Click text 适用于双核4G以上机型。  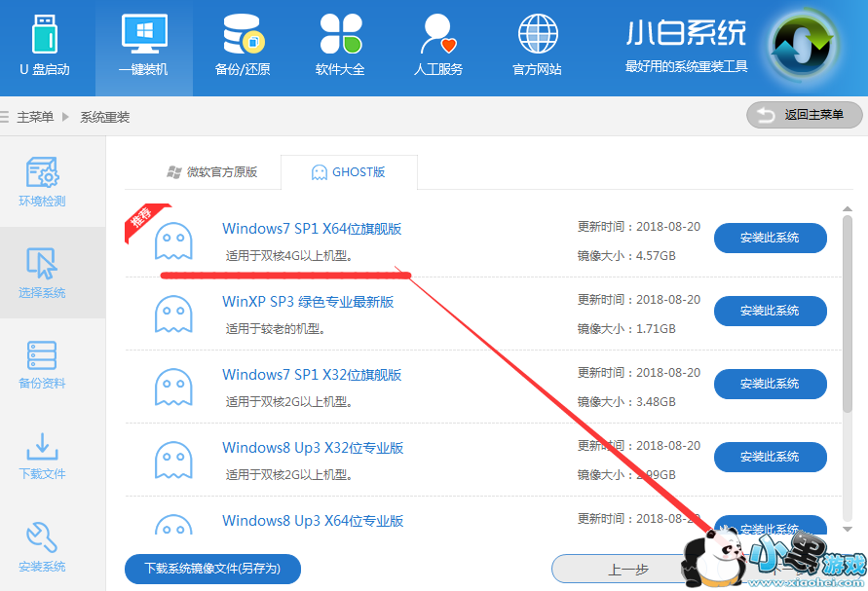click(288, 256)
